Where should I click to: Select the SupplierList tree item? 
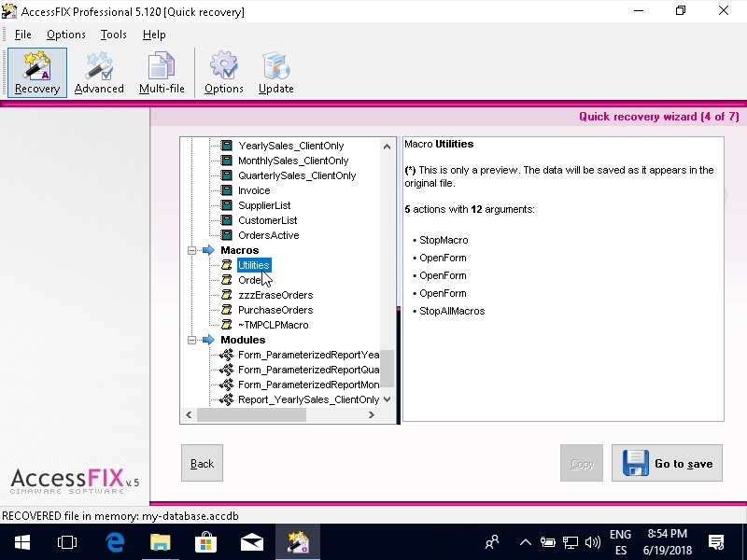click(264, 205)
